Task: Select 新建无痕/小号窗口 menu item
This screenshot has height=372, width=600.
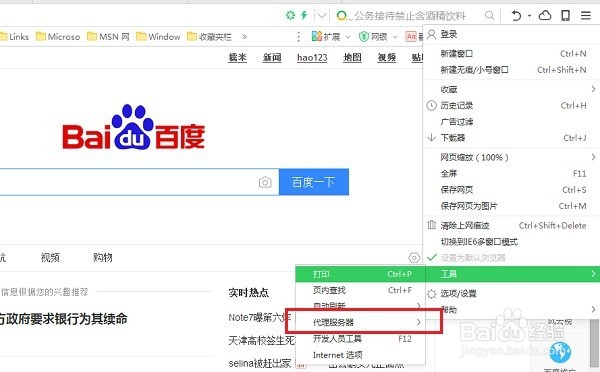Action: [x=511, y=70]
